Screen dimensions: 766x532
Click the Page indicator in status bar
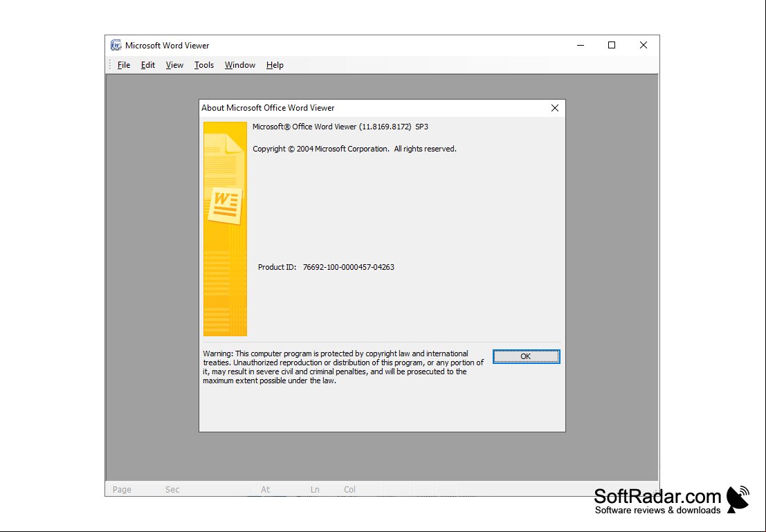(122, 490)
